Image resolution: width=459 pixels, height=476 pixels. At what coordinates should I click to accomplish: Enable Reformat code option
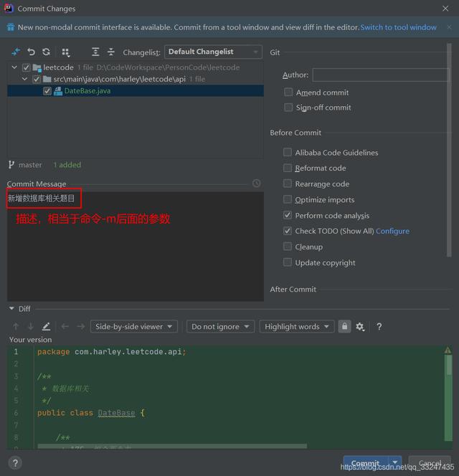pos(288,168)
